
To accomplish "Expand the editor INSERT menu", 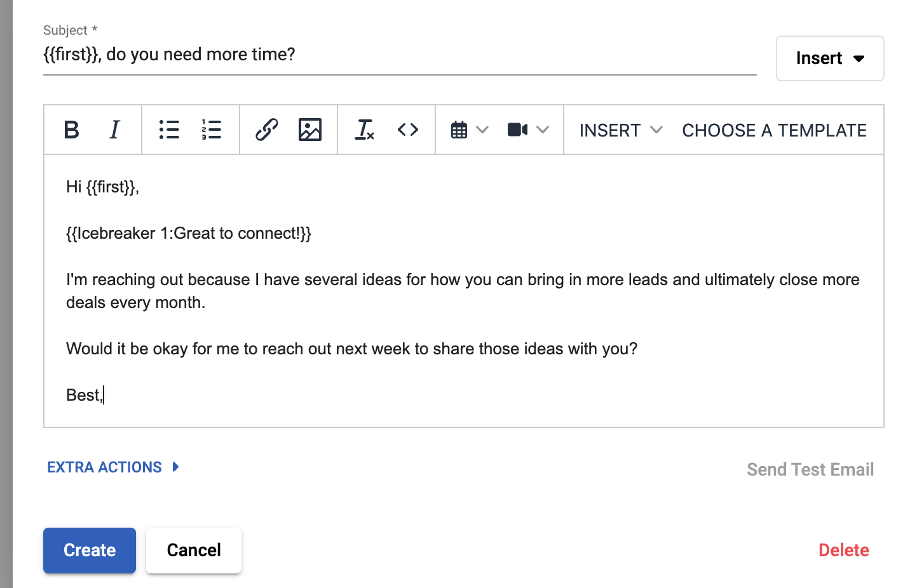I will (x=621, y=130).
